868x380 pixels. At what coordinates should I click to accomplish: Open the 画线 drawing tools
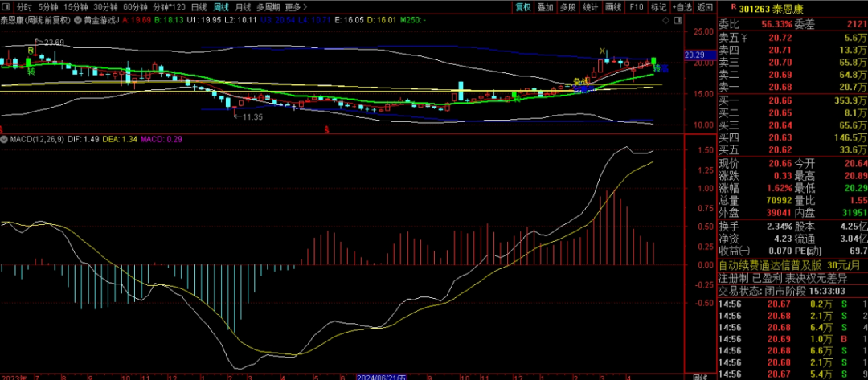point(613,7)
